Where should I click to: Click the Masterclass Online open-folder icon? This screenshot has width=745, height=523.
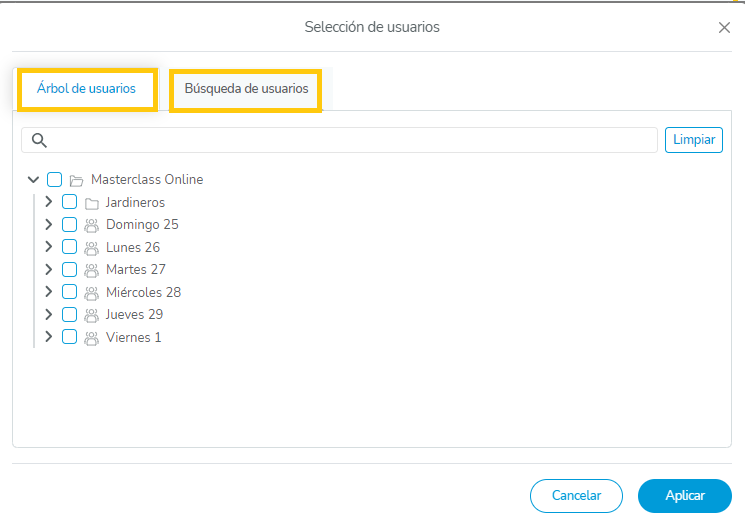tap(76, 181)
